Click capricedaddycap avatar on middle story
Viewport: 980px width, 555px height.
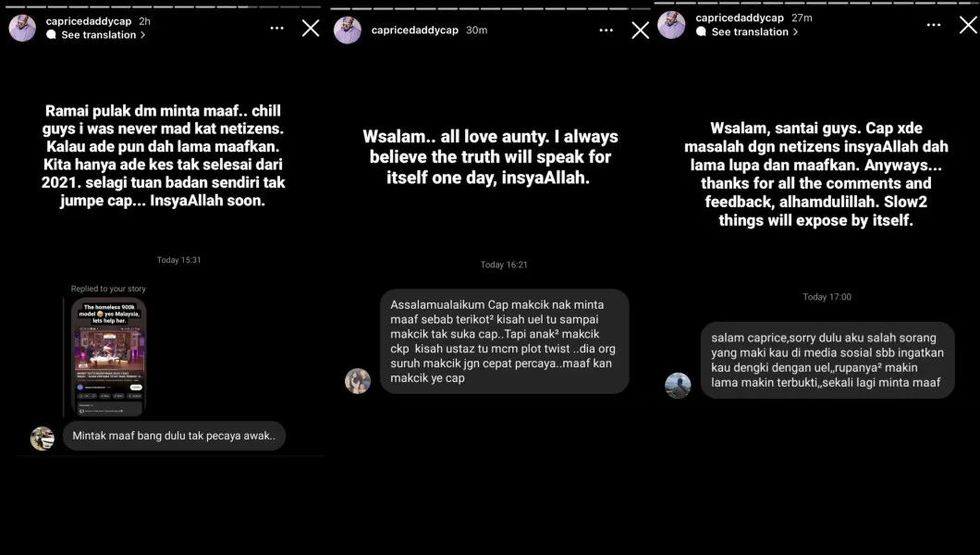click(348, 30)
